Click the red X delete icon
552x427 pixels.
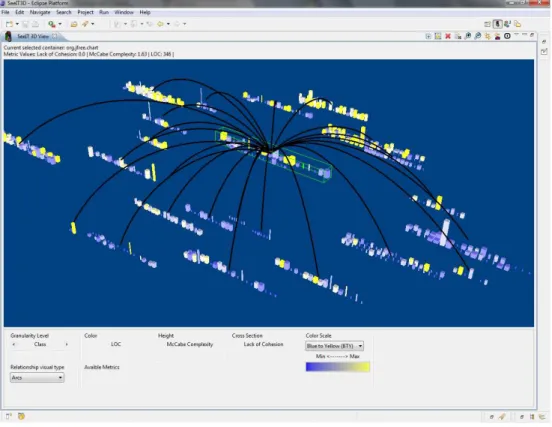448,36
